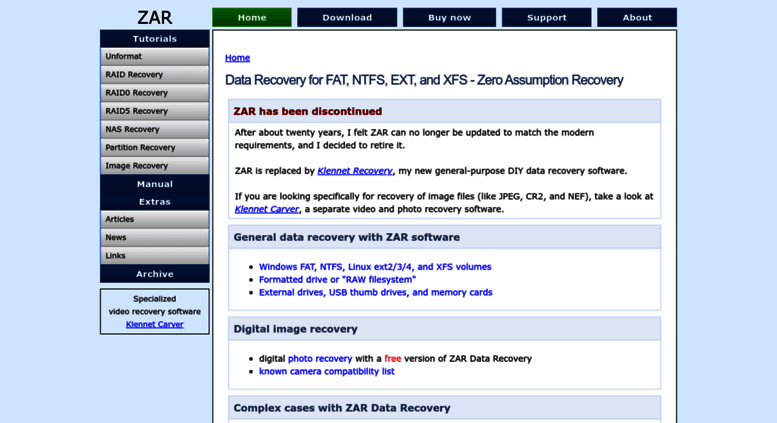The image size is (777, 423).
Task: Click the ZAR site logo
Action: click(155, 17)
